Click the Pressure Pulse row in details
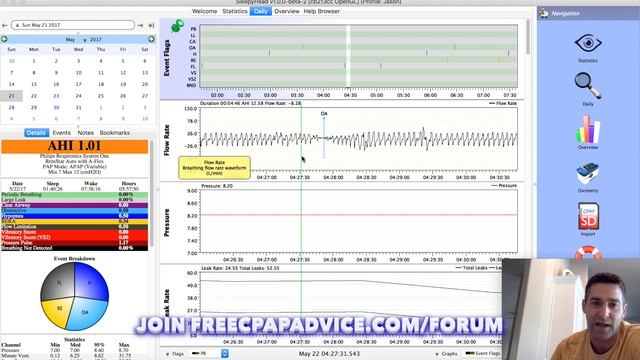This screenshot has width=640, height=360. pyautogui.click(x=74, y=242)
